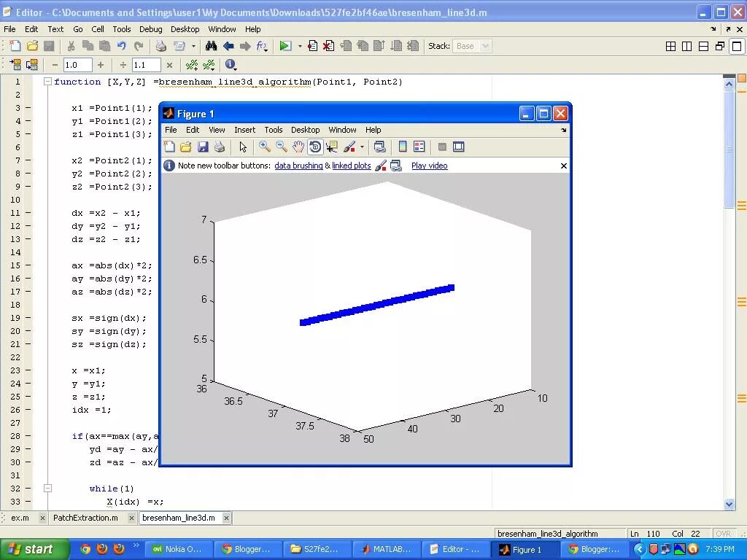Open the brush color dropdown arrow in Figure 1

pos(362,147)
